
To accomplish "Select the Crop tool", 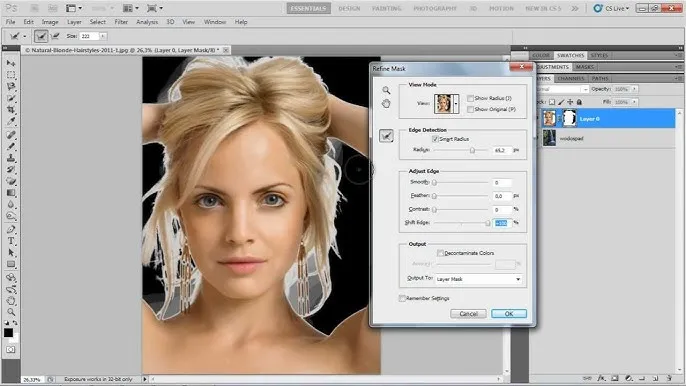I will pos(11,110).
